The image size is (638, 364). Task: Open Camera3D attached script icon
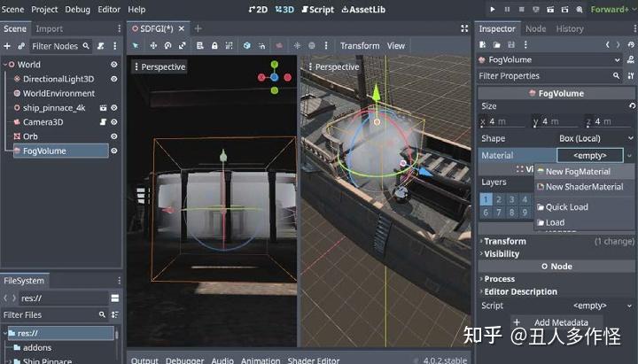(x=103, y=122)
